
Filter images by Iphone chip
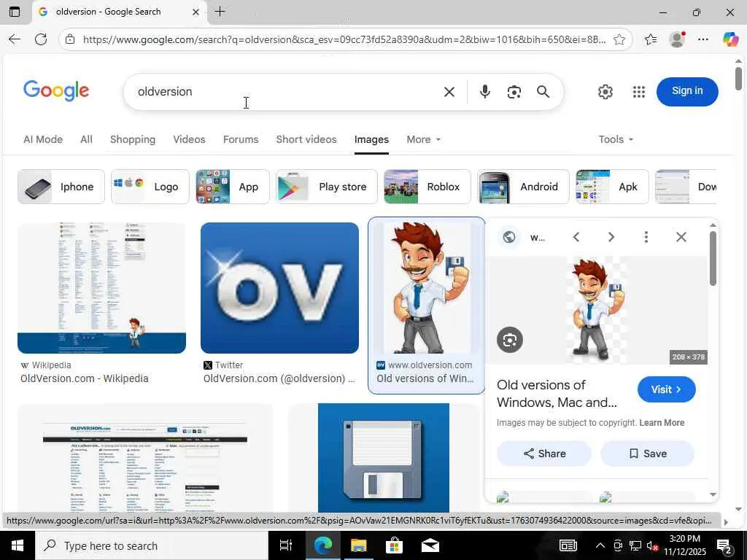(x=61, y=187)
